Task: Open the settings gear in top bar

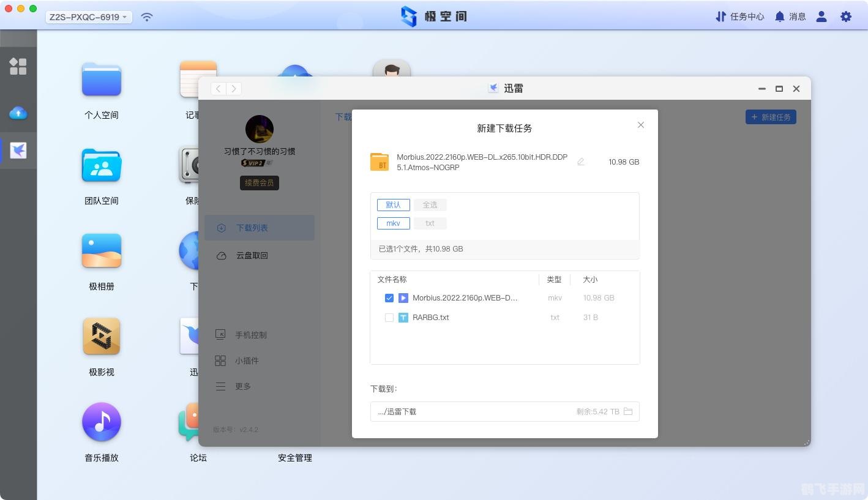Action: (845, 17)
